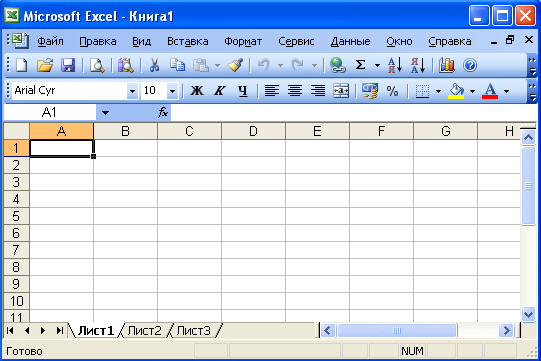Jump to first sheet tab arrow
The image size is (541, 361).
pyautogui.click(x=10, y=331)
